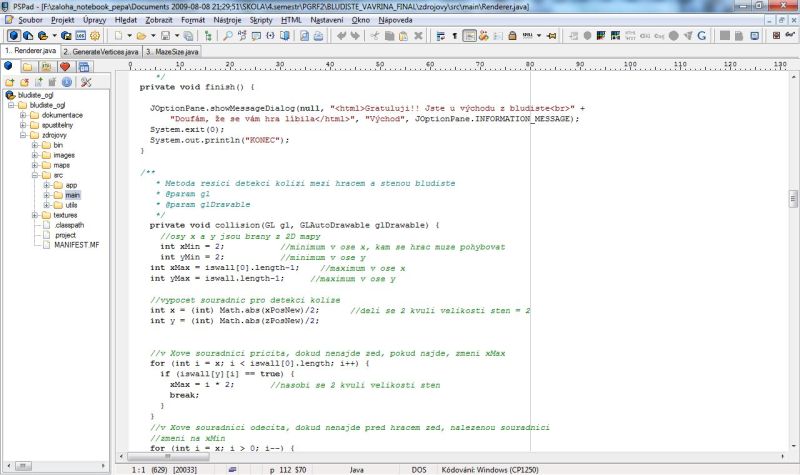Toggle special characters pilcrow icon
Viewport: 800px width, 475px height.
[455, 36]
